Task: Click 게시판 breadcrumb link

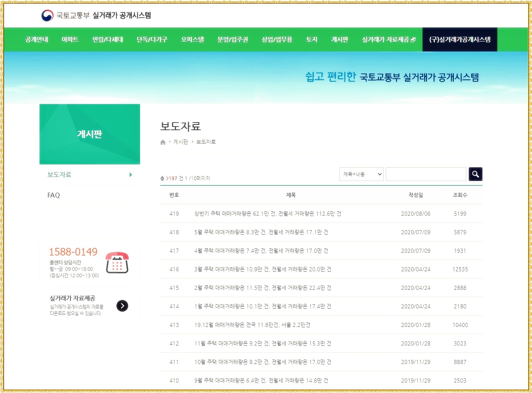Action: (181, 142)
